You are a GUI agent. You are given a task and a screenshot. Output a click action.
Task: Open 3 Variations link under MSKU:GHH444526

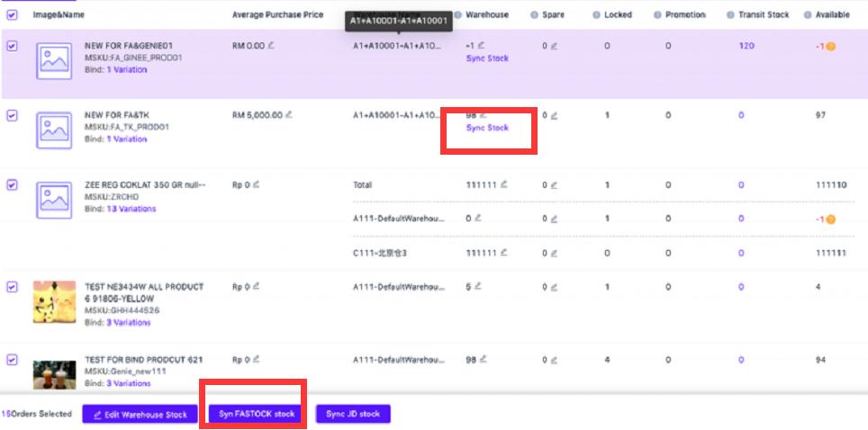point(128,322)
